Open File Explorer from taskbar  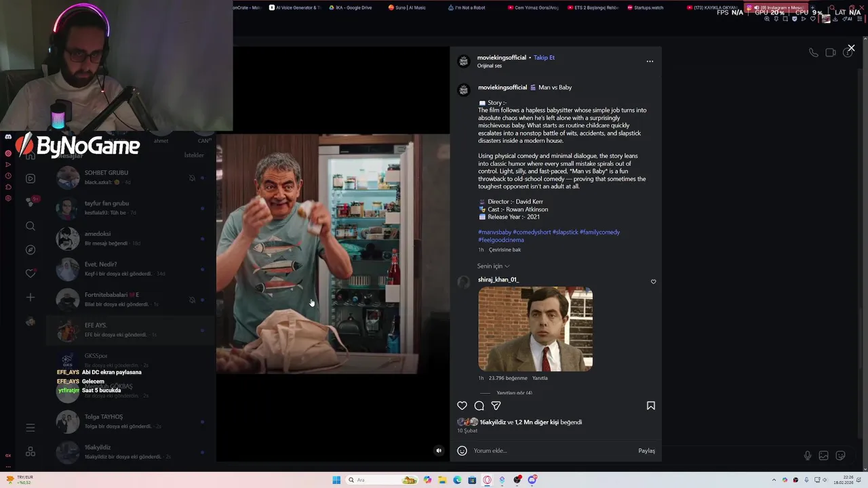tap(442, 480)
